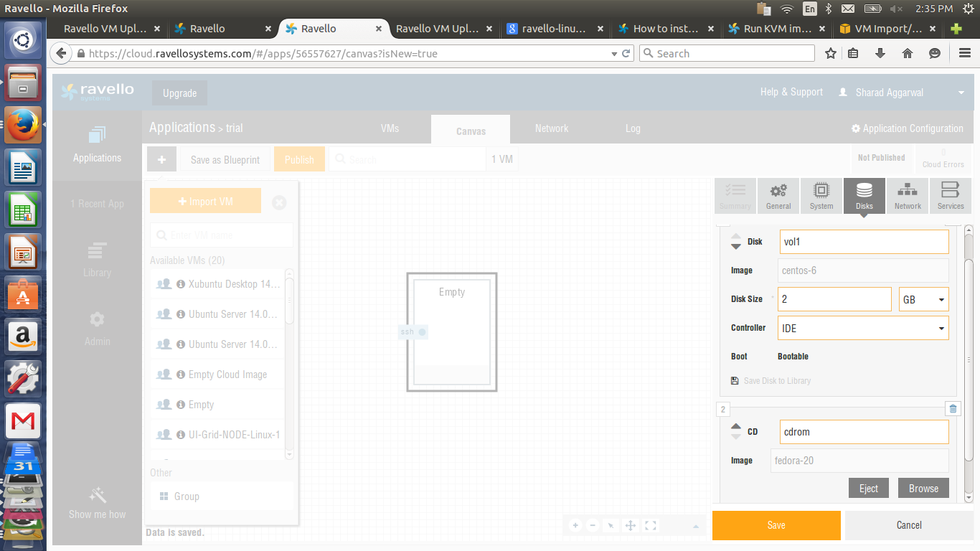Publish the application
Viewport: 980px width, 551px height.
click(x=299, y=159)
